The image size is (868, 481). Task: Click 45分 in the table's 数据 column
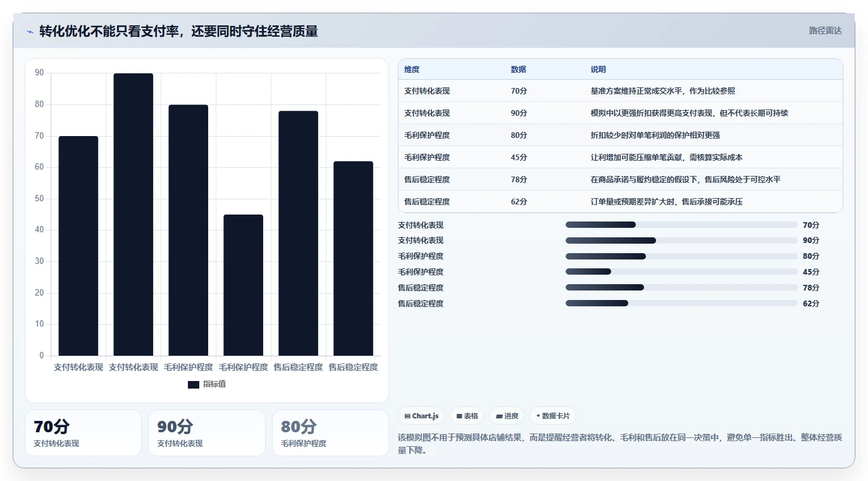click(519, 158)
